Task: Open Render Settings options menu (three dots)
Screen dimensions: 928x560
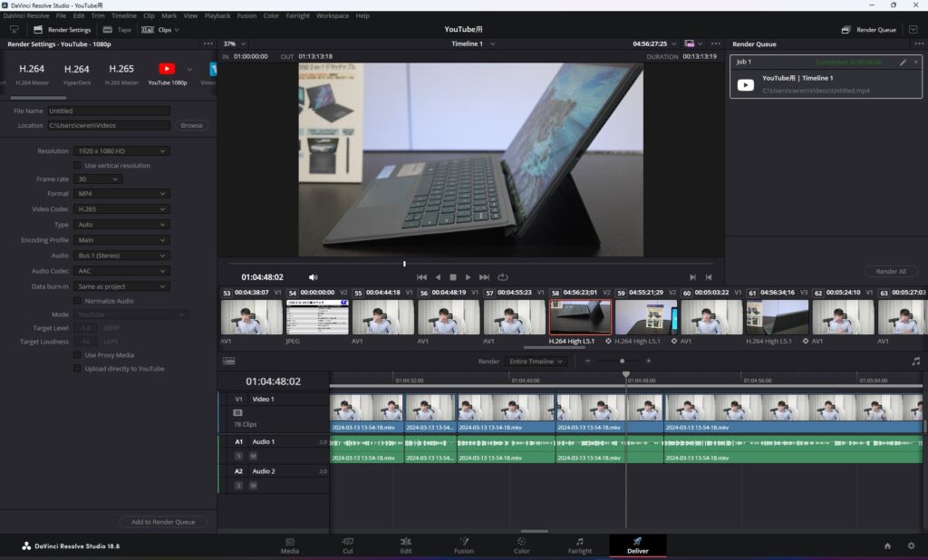Action: click(208, 43)
